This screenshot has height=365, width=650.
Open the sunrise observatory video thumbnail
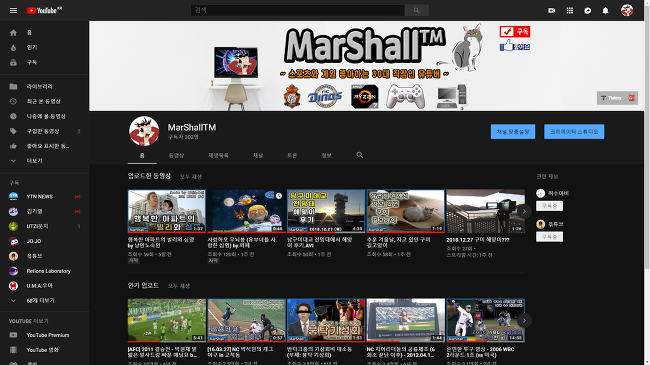pyautogui.click(x=326, y=211)
